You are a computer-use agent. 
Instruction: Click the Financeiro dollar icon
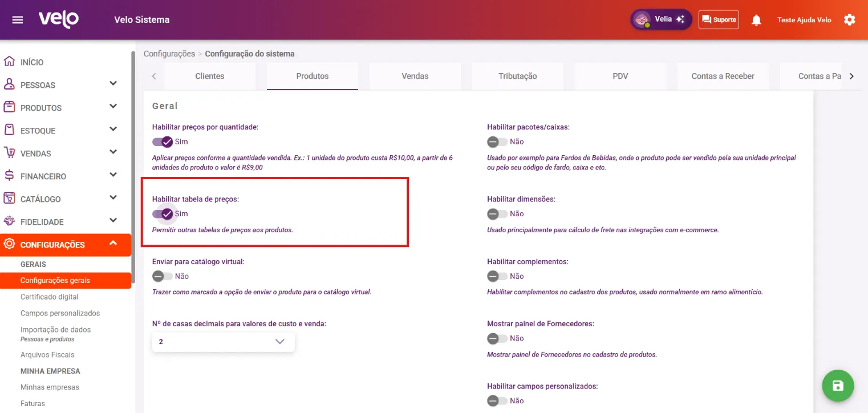point(9,176)
